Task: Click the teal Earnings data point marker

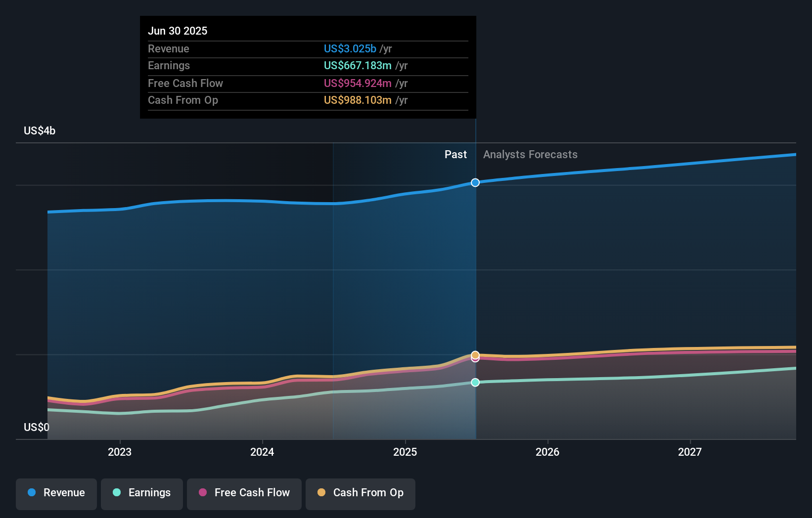Action: (475, 382)
